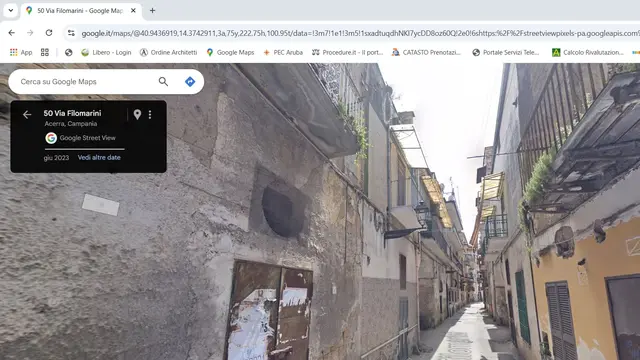This screenshot has height=360, width=640.
Task: Click the 50 Via Filomarini title
Action: pyautogui.click(x=72, y=113)
